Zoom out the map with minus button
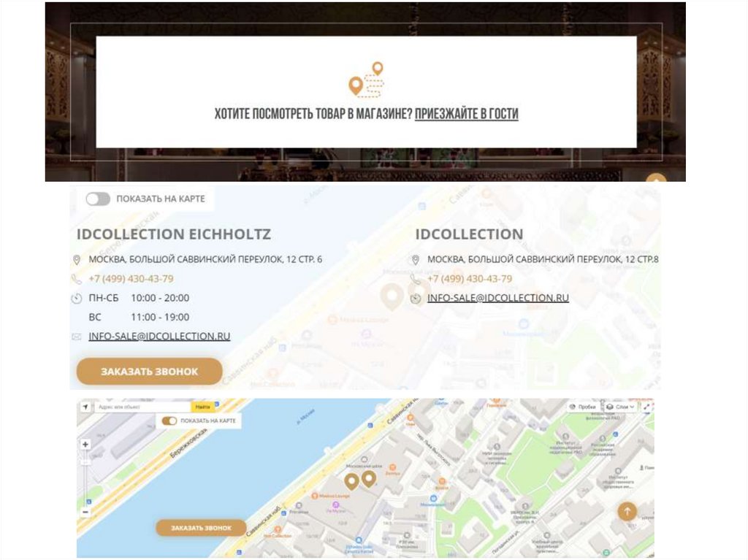The image size is (748, 560). point(85,513)
